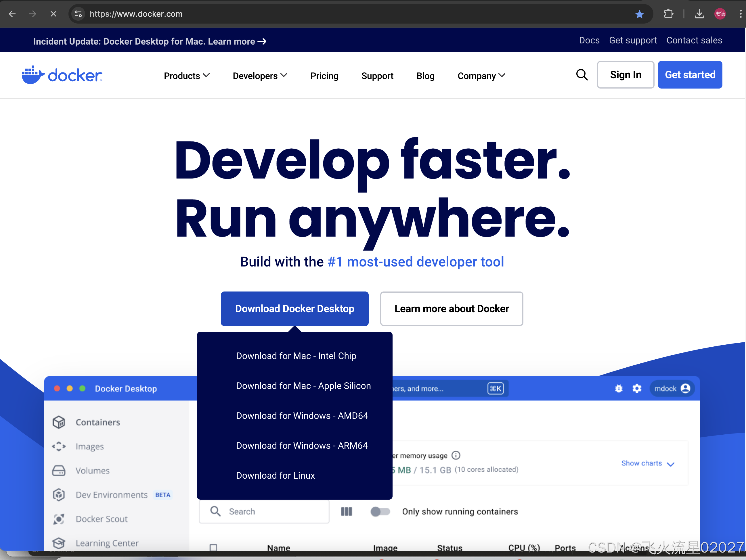This screenshot has width=746, height=560.
Task: Click the mdock user avatar icon
Action: tap(685, 388)
